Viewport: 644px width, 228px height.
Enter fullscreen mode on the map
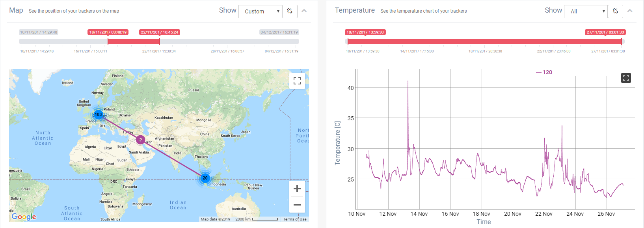(x=297, y=81)
